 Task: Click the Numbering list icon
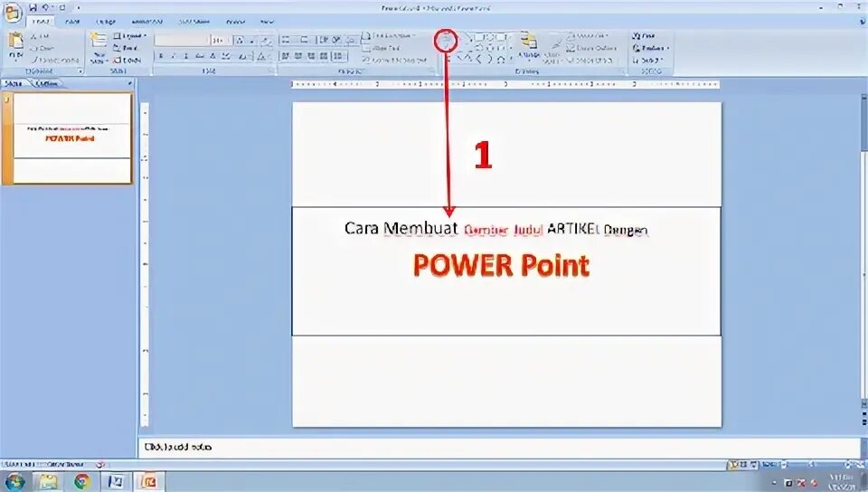tap(304, 40)
